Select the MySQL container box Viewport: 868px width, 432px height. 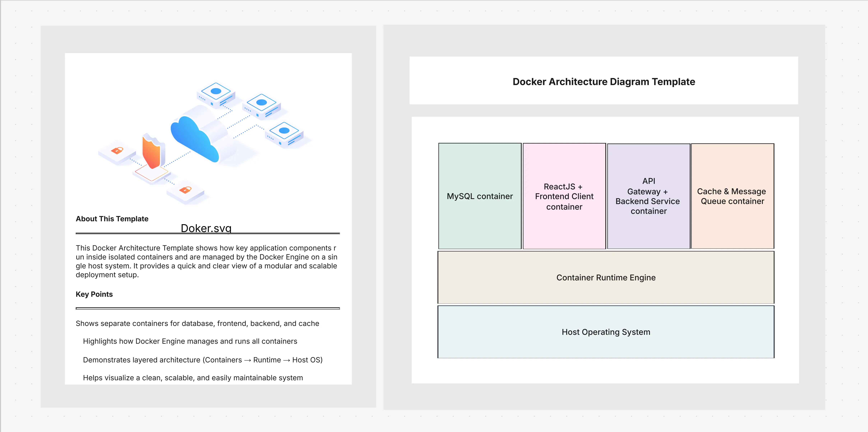click(480, 196)
